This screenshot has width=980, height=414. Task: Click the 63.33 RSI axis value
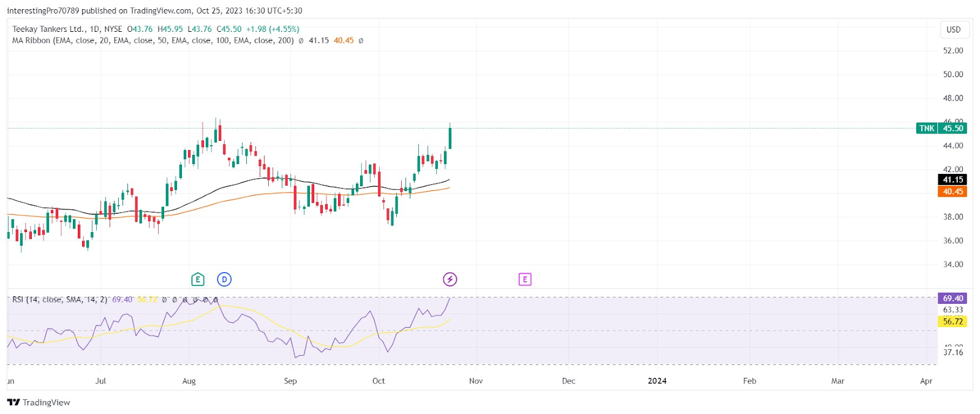coord(953,310)
